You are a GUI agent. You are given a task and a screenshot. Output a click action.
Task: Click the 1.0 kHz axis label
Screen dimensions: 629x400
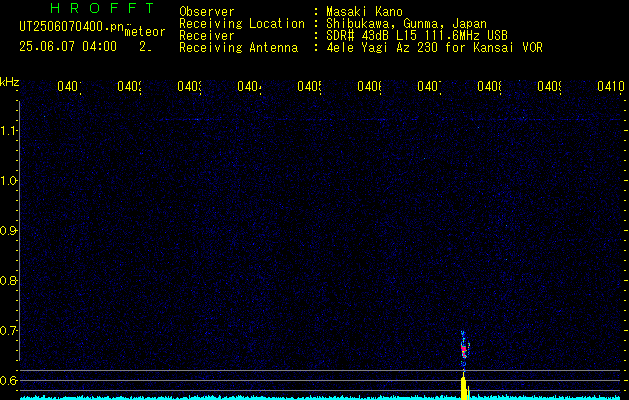8,181
